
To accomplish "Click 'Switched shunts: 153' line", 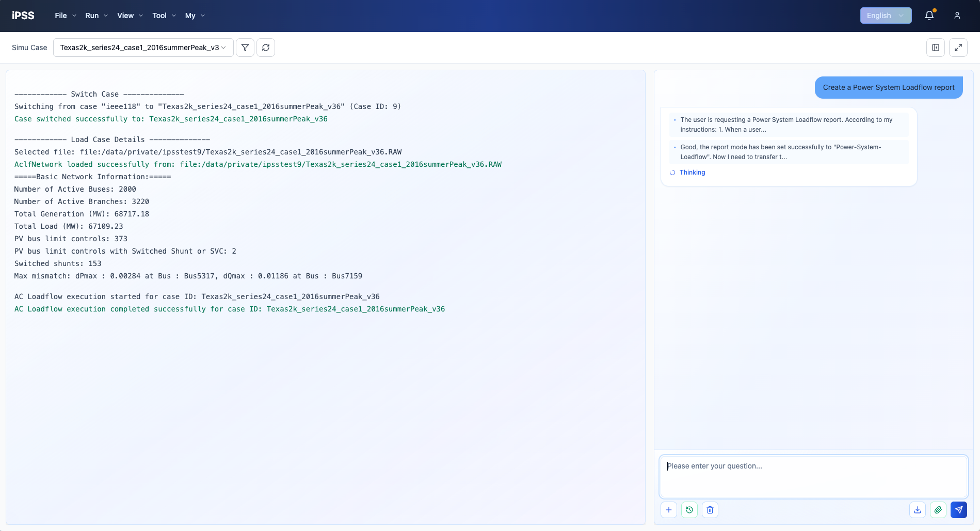I will point(58,263).
